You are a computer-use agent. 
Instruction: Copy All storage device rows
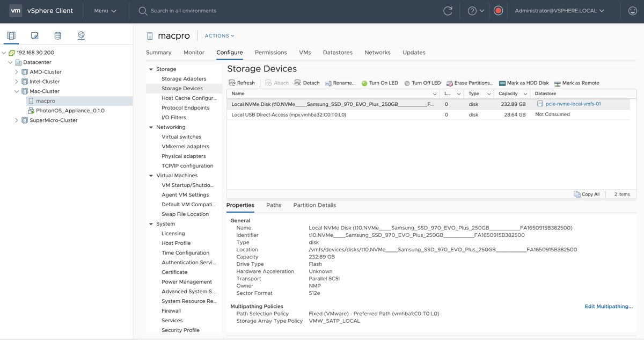(x=587, y=194)
